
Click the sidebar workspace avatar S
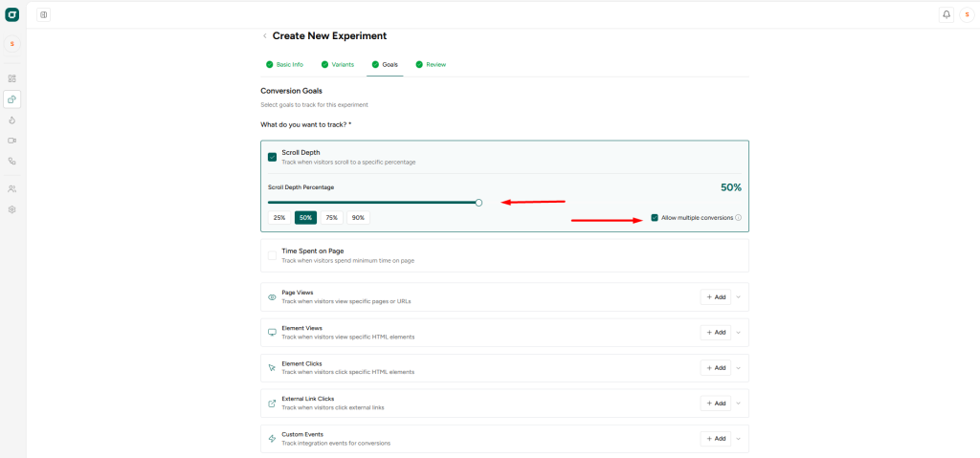[11, 44]
